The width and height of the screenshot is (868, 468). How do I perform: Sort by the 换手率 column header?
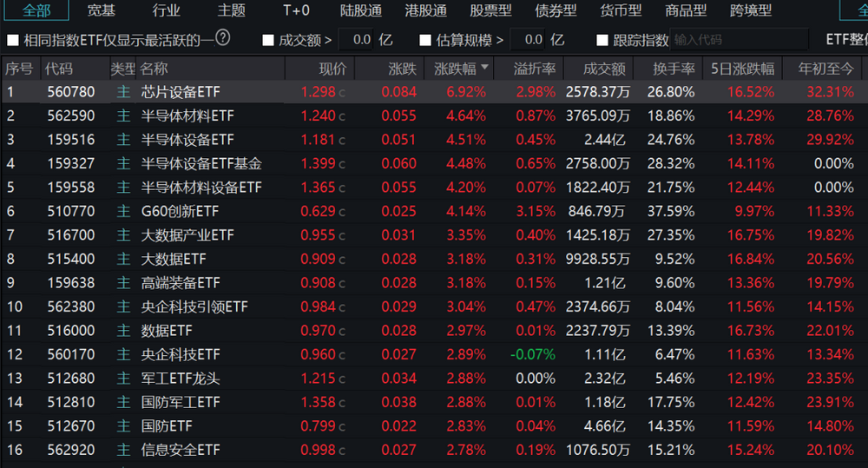[675, 69]
